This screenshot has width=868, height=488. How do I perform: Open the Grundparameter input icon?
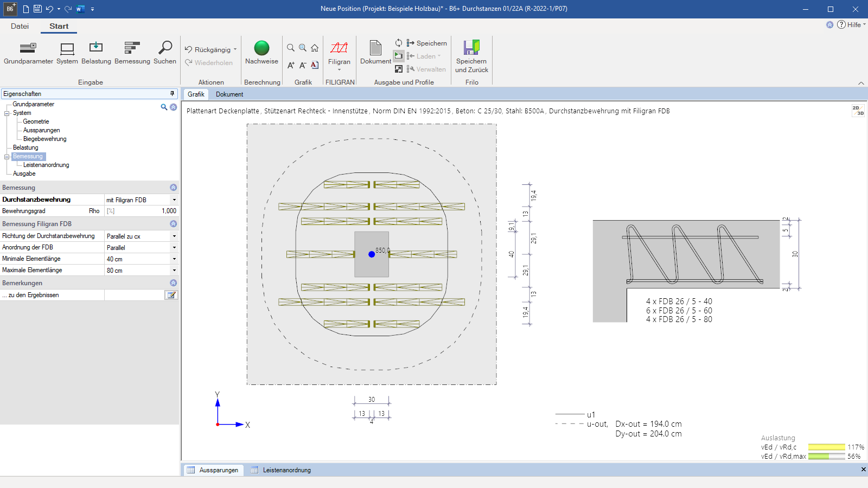coord(28,48)
